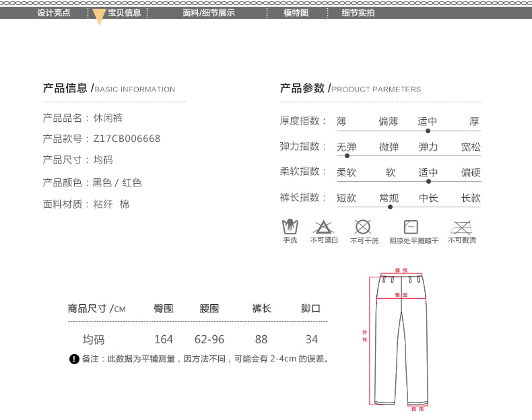Click the 弹力指数 slider dot at 无弹
This screenshot has width=532, height=420.
click(x=347, y=156)
